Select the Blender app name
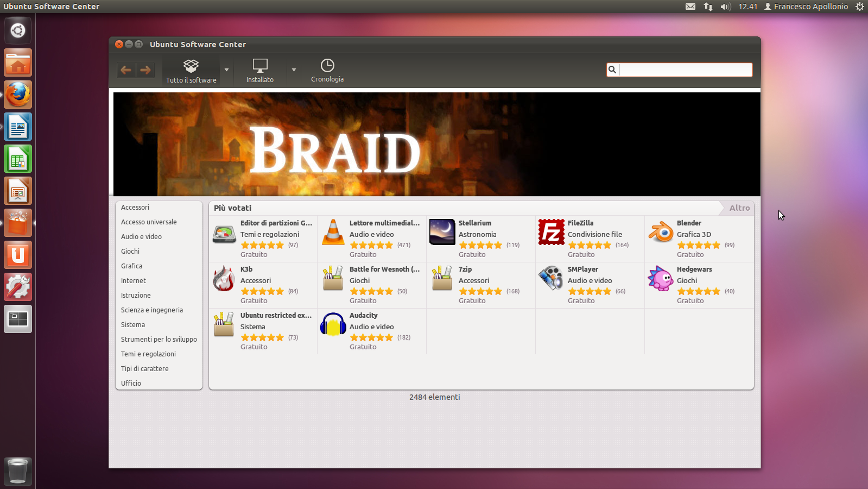Image resolution: width=868 pixels, height=489 pixels. click(x=689, y=223)
